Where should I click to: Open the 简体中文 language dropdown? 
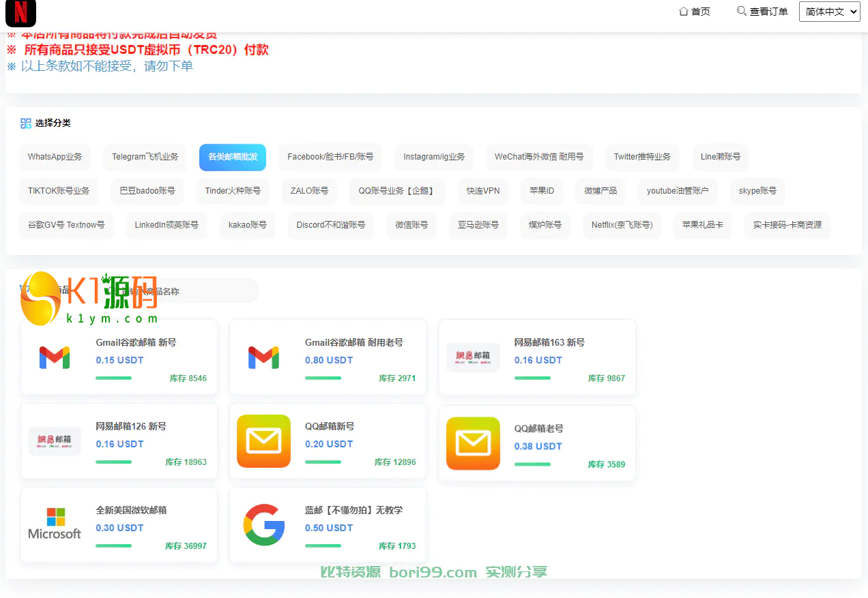[x=829, y=12]
